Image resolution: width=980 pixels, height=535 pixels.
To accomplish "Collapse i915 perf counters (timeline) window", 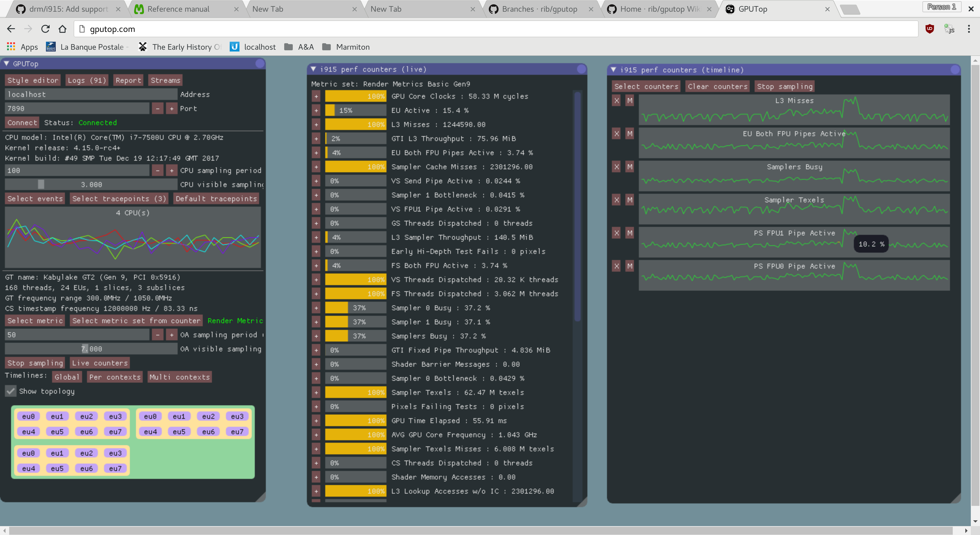I will click(x=613, y=70).
